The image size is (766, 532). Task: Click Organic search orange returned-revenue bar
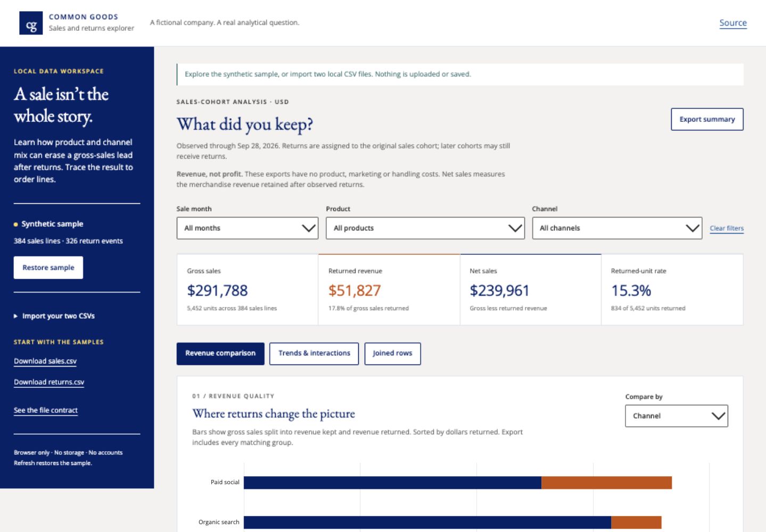(636, 522)
